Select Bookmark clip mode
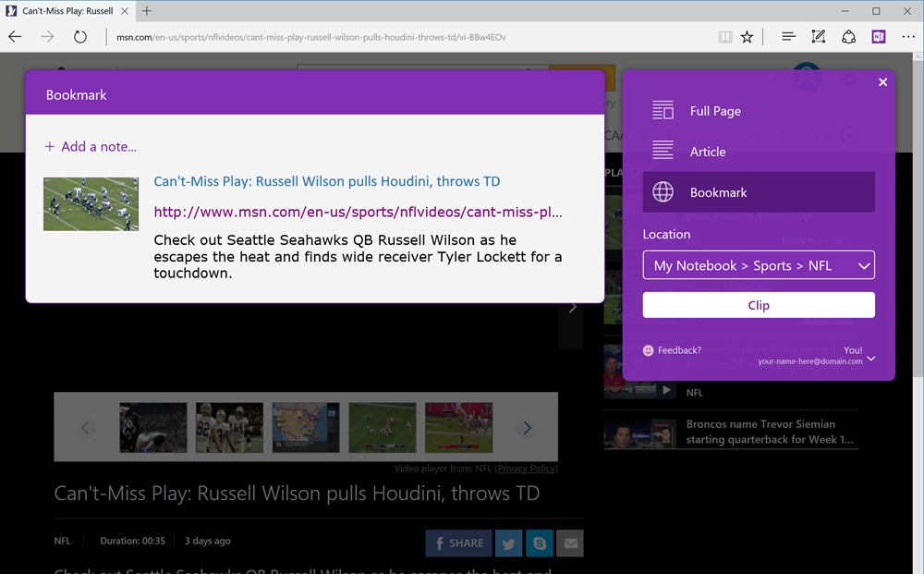924x574 pixels. [x=759, y=192]
